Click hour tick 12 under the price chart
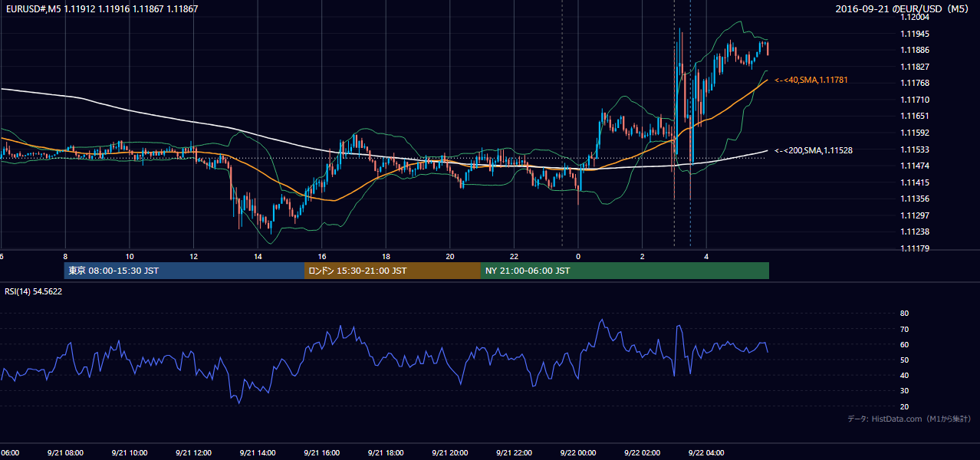The image size is (980, 460). point(194,256)
